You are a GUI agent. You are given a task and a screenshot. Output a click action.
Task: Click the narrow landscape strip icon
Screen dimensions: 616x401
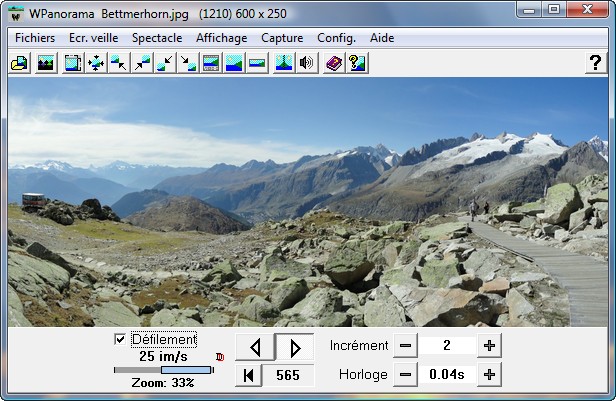pos(257,63)
